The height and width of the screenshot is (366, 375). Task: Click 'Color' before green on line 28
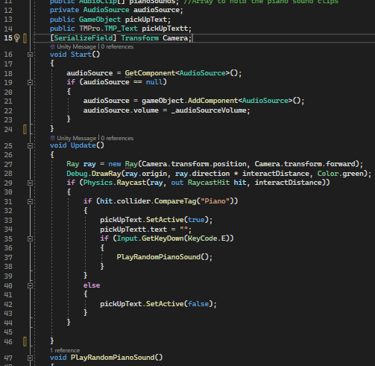(x=327, y=173)
